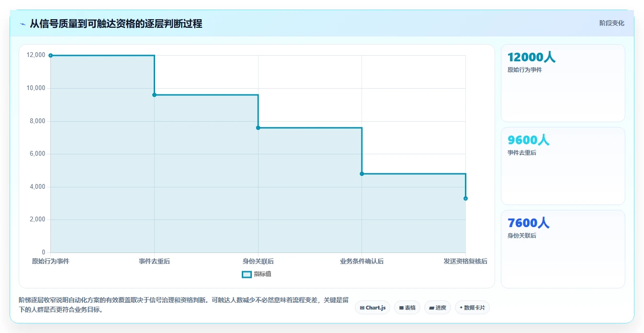The image size is (644, 333).
Task: Select the 进度 tag
Action: [x=438, y=308]
